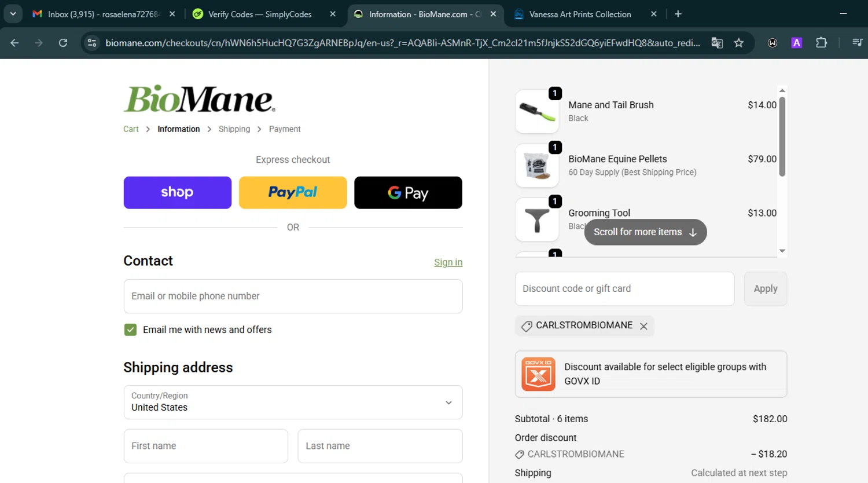Open the media control toolbar icon
868x483 pixels.
click(x=858, y=42)
